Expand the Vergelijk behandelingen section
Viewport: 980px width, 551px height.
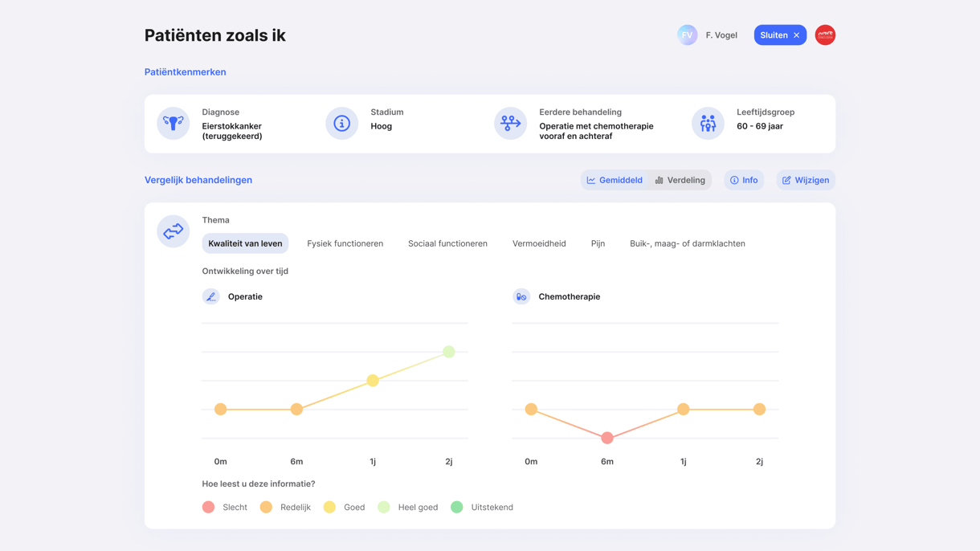coord(198,180)
